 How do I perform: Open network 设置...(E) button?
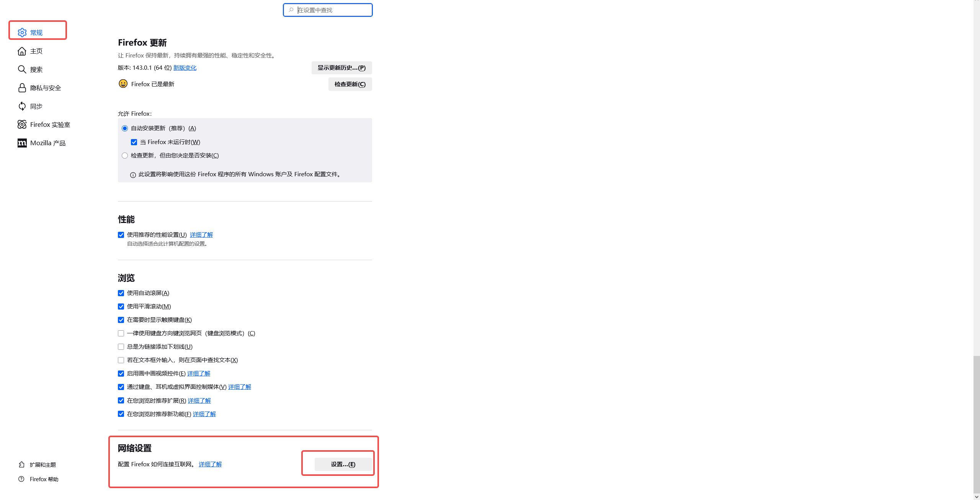343,464
